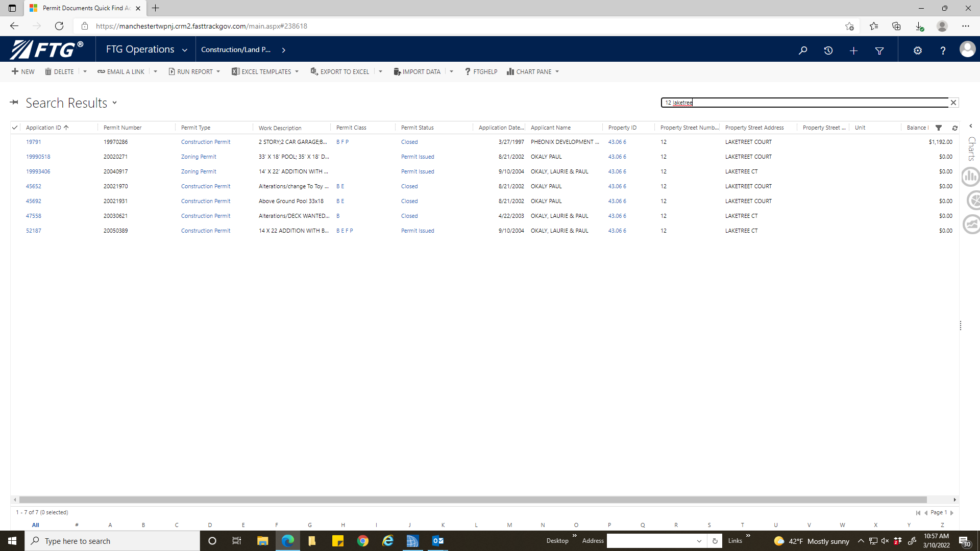Click the quick create plus icon
This screenshot has width=980, height=551.
(853, 51)
